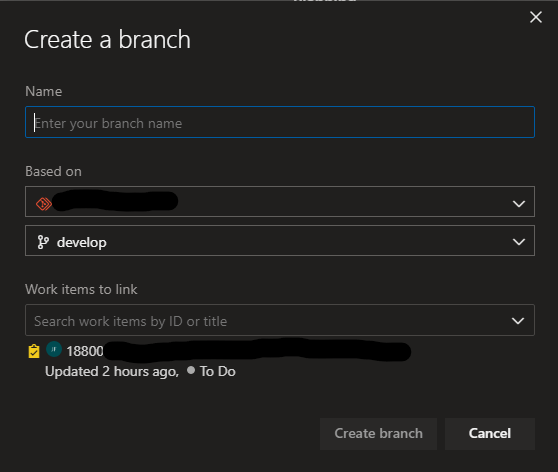Open the repository dropdown under Based on

pyautogui.click(x=280, y=201)
